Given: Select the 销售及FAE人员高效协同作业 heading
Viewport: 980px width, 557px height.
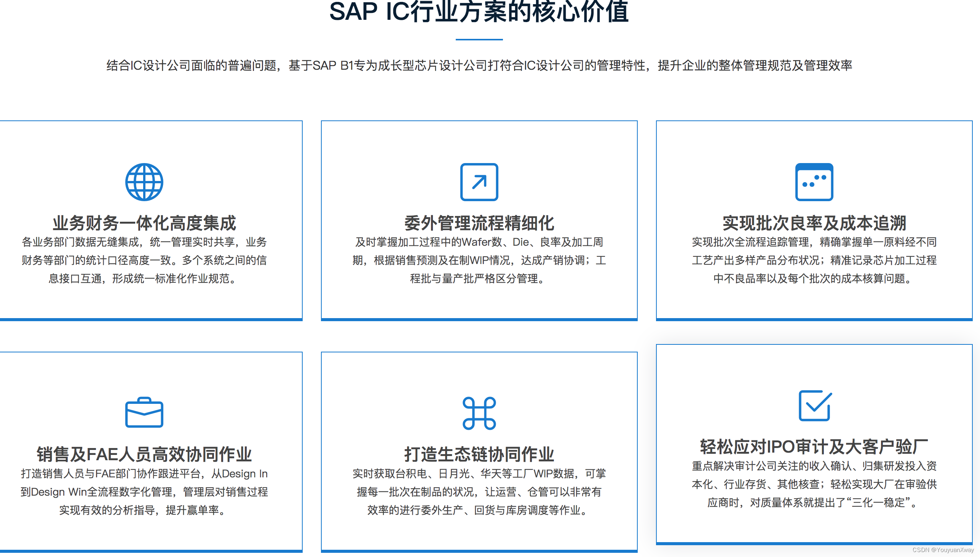Looking at the screenshot, I should pos(144,454).
